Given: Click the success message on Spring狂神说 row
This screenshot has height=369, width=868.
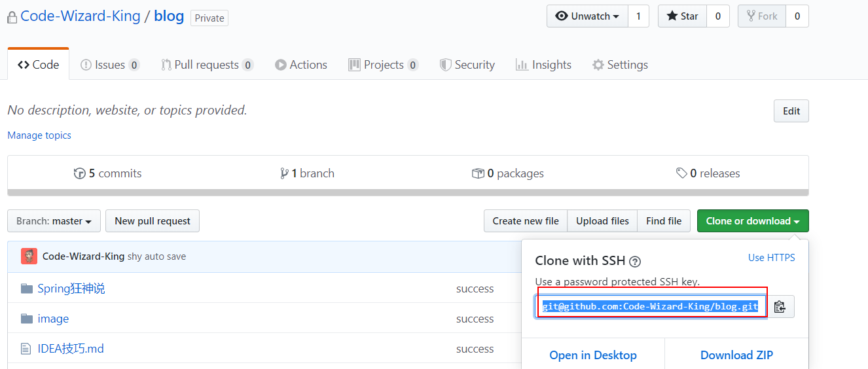Looking at the screenshot, I should pos(475,289).
